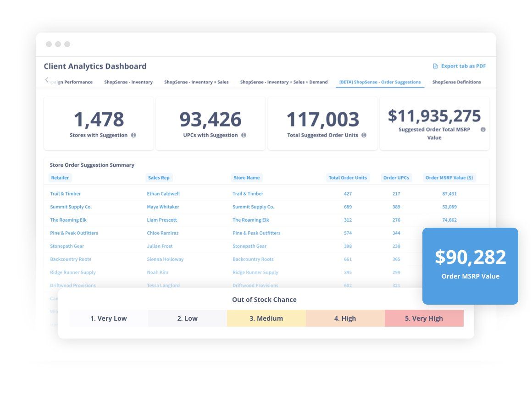Click info icon for Suggested Order Total MSRP Value
The width and height of the screenshot is (532, 394).
coord(483,130)
